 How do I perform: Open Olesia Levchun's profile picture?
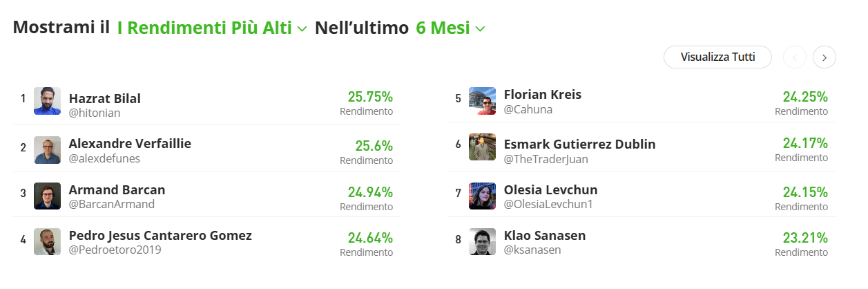[482, 196]
